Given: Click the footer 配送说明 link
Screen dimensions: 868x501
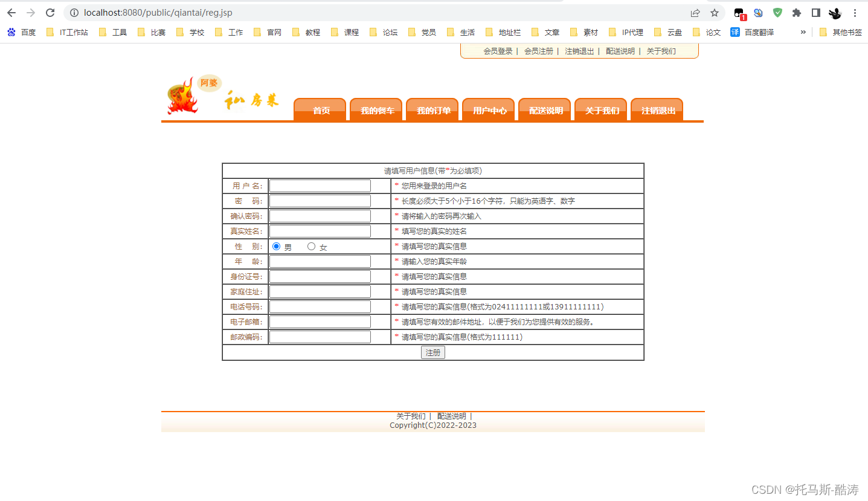Looking at the screenshot, I should pos(452,416).
